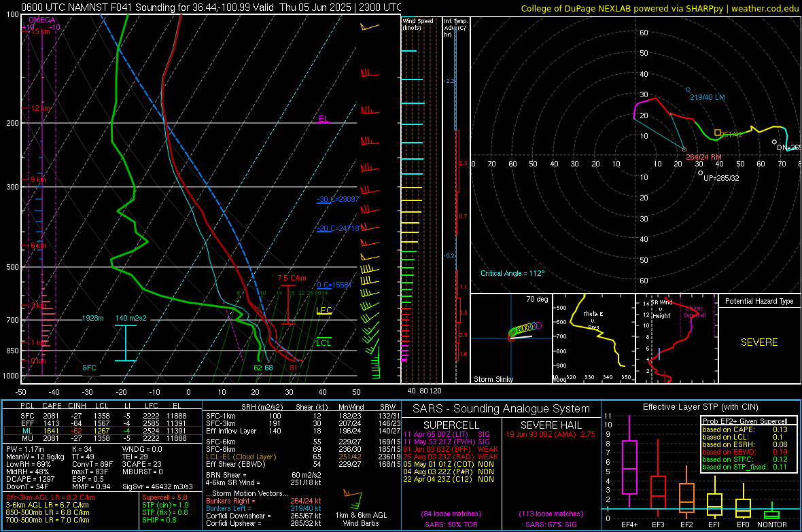Screen dimensions: 802x532
Task: Select the EFF parcel row
Action: (103, 423)
